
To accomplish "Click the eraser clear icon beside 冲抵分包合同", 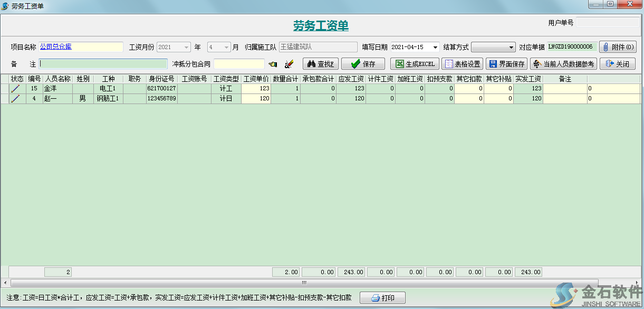I will coord(289,64).
